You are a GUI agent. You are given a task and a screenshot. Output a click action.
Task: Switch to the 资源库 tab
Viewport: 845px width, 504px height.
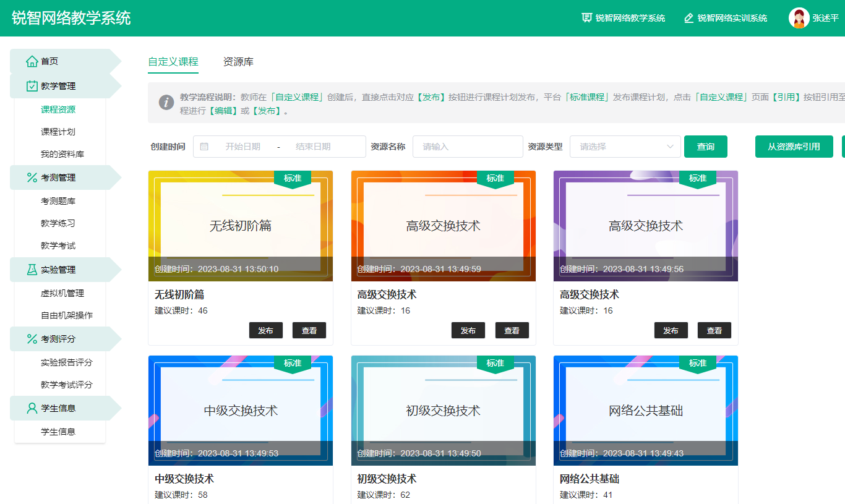click(238, 62)
